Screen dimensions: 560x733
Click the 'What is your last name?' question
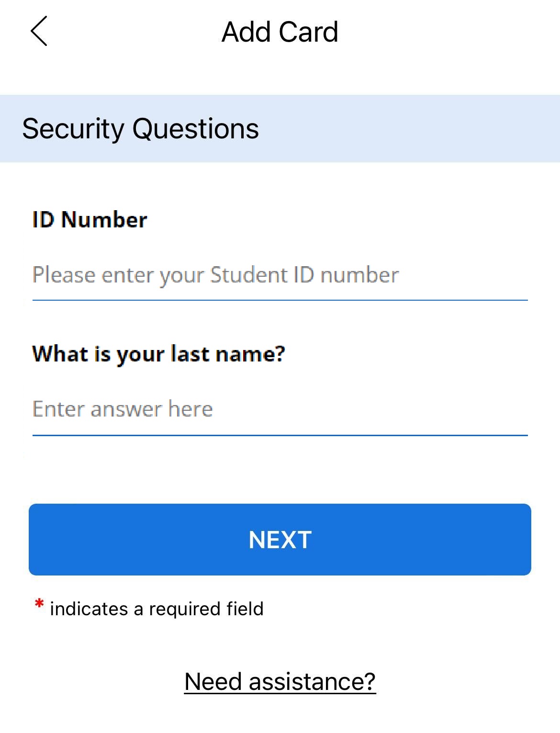click(x=159, y=353)
